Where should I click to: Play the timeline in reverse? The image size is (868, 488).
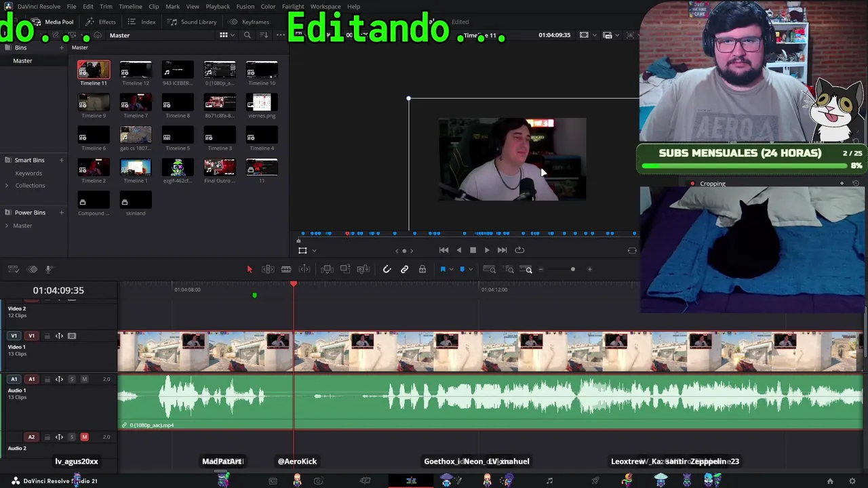459,250
